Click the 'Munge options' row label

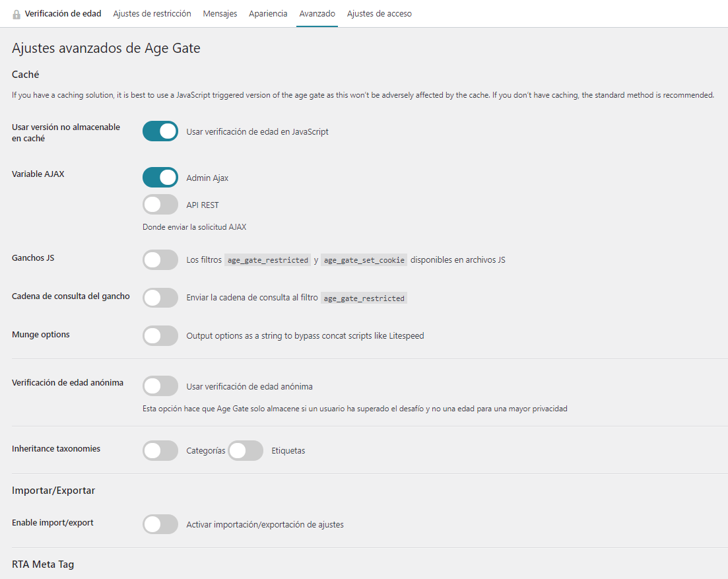41,334
